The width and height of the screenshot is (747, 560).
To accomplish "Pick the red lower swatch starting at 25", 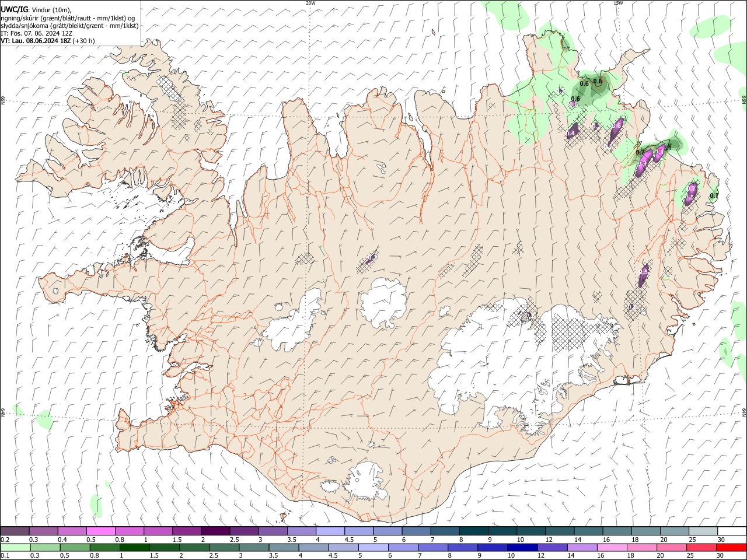I will 701,547.
